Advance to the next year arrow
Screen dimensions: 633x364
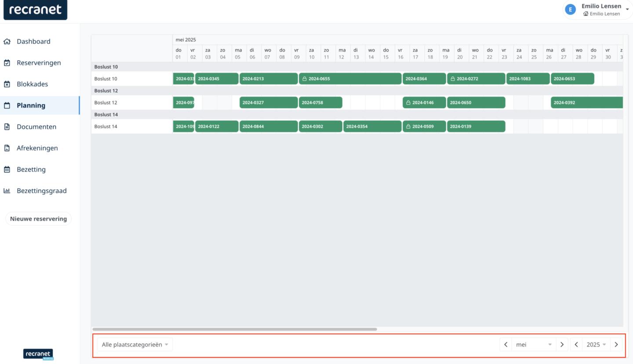click(x=616, y=345)
